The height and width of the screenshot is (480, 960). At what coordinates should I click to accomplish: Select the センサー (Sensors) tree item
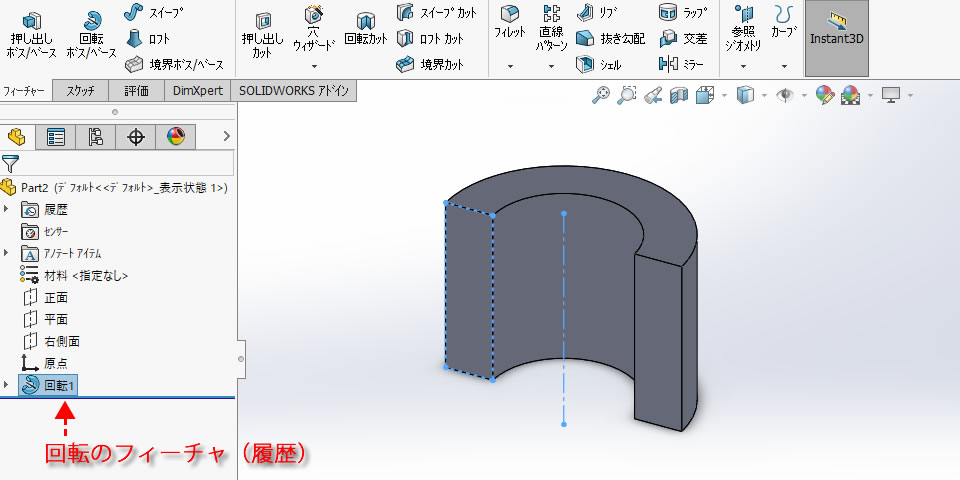[x=45, y=232]
